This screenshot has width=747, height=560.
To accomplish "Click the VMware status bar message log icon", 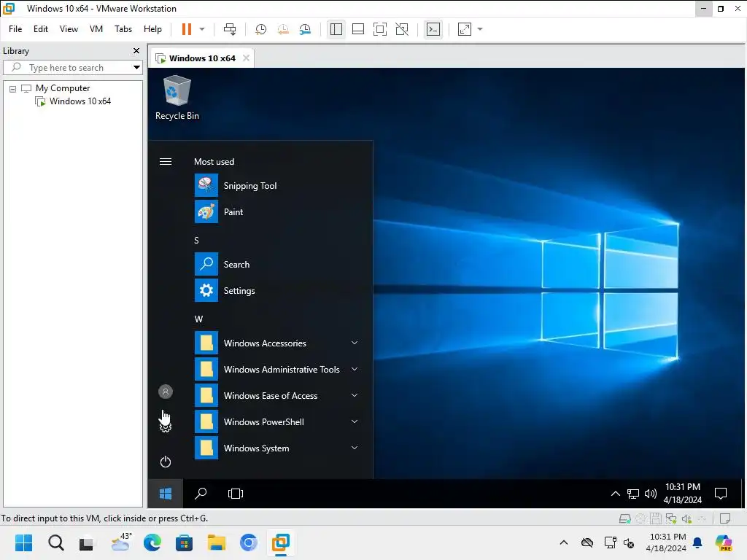I will pyautogui.click(x=725, y=518).
